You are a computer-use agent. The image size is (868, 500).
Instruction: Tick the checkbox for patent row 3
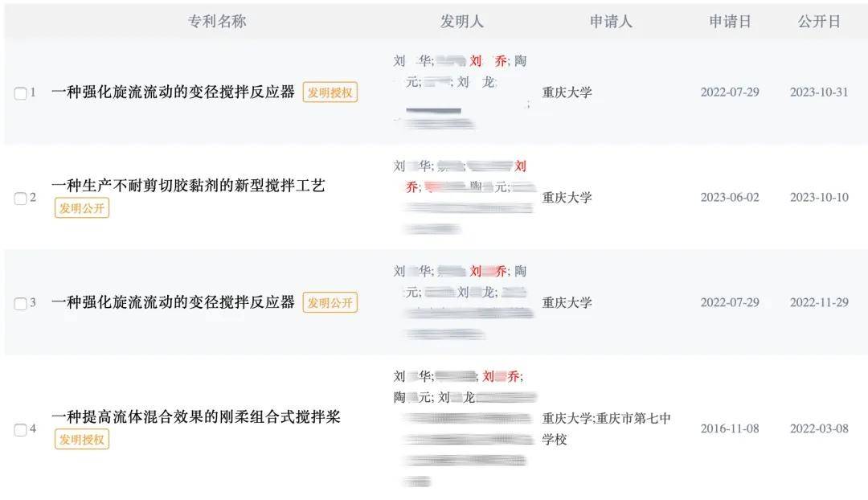tap(20, 303)
